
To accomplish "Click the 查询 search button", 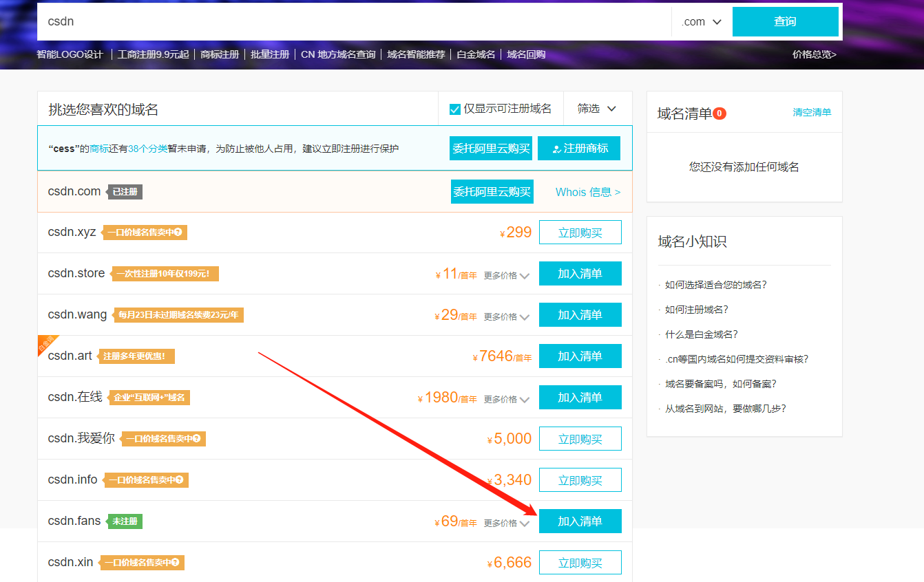I will coord(784,21).
